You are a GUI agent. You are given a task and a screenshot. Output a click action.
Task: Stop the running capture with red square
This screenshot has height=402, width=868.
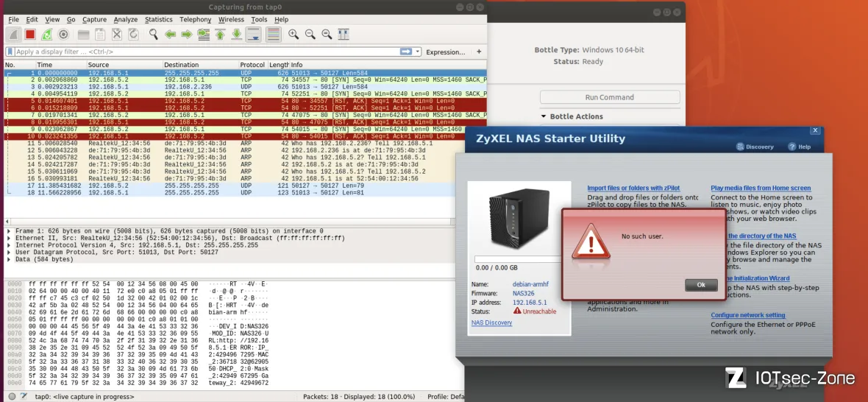tap(30, 35)
